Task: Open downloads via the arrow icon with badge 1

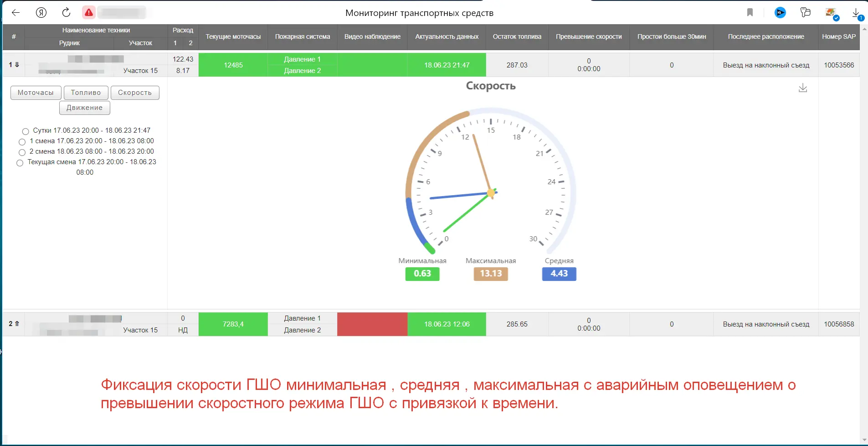Action: tap(856, 12)
